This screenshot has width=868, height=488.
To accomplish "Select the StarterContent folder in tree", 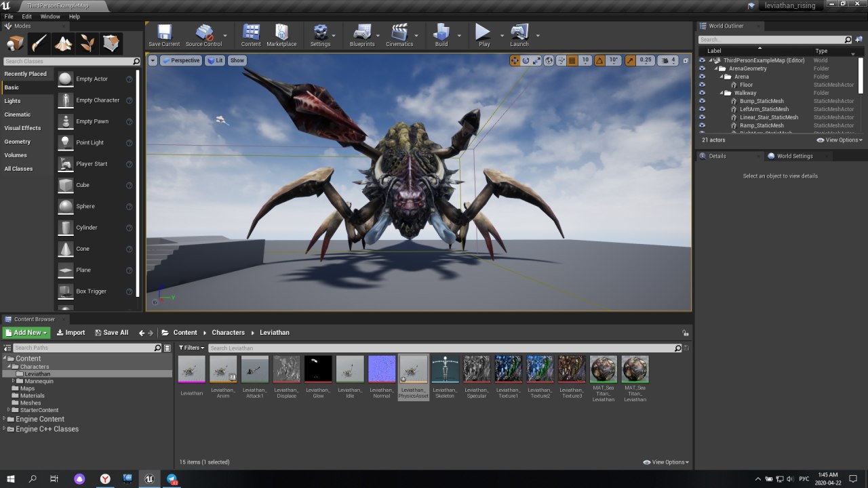I will (x=39, y=410).
